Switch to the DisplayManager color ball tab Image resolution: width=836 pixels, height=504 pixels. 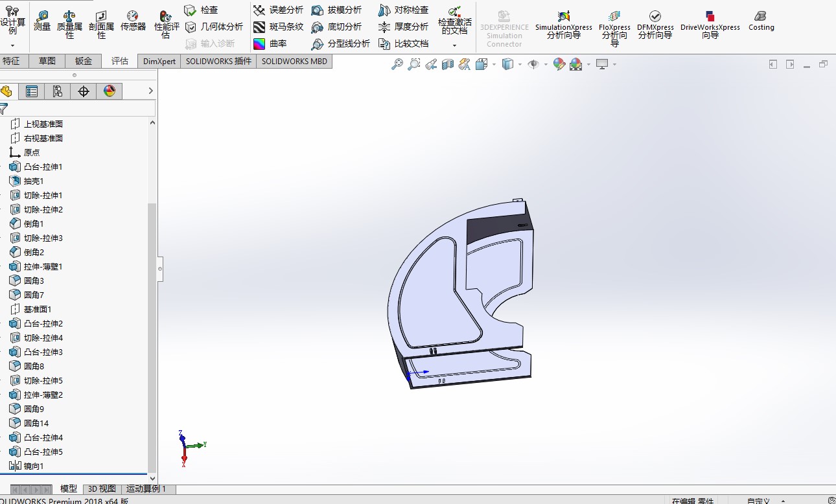pos(109,91)
